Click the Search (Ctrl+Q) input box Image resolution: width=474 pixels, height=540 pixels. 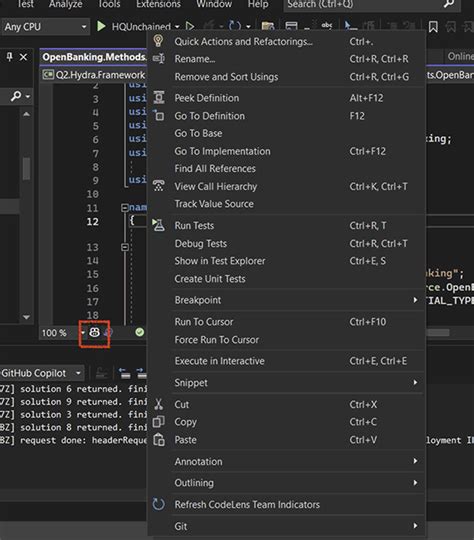tap(372, 4)
